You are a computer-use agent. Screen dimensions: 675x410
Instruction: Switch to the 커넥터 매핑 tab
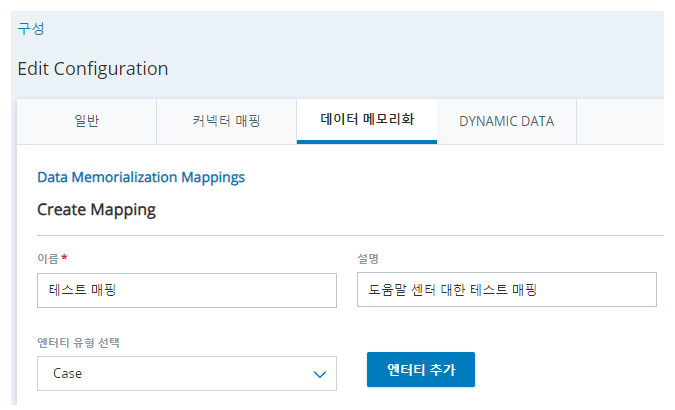226,121
